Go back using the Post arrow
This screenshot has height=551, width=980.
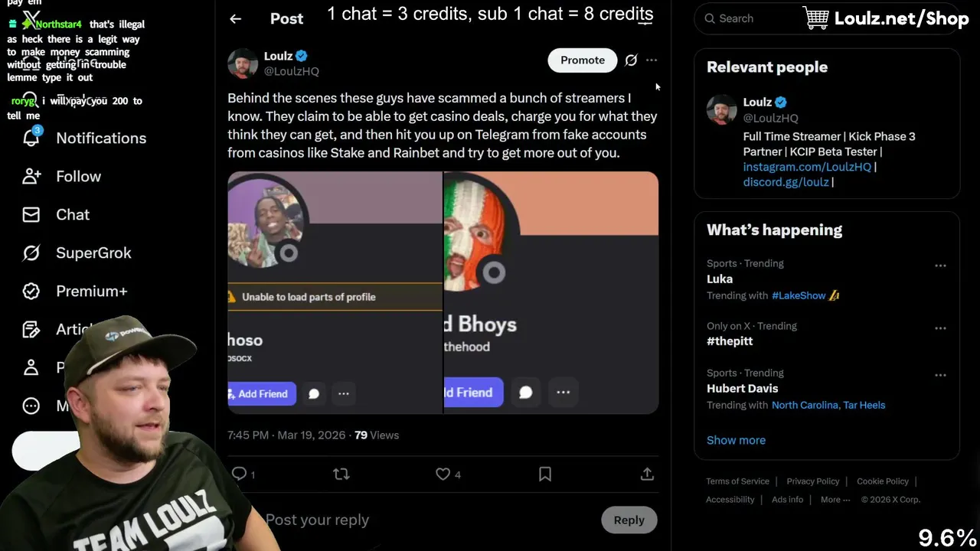coord(236,19)
